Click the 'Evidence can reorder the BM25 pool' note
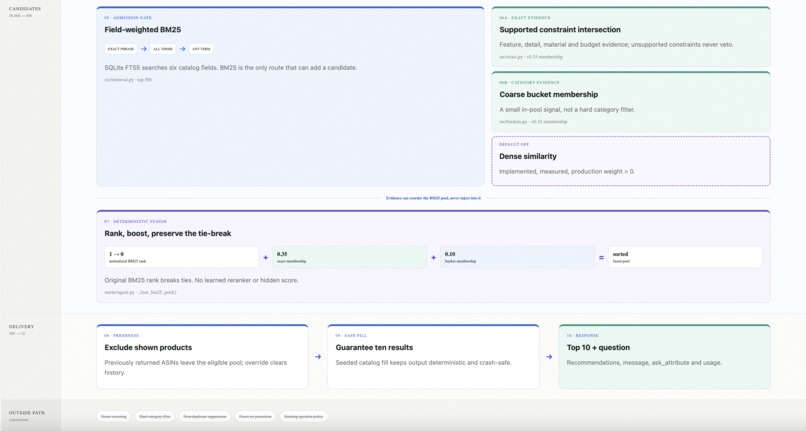The height and width of the screenshot is (431, 806). click(x=433, y=198)
